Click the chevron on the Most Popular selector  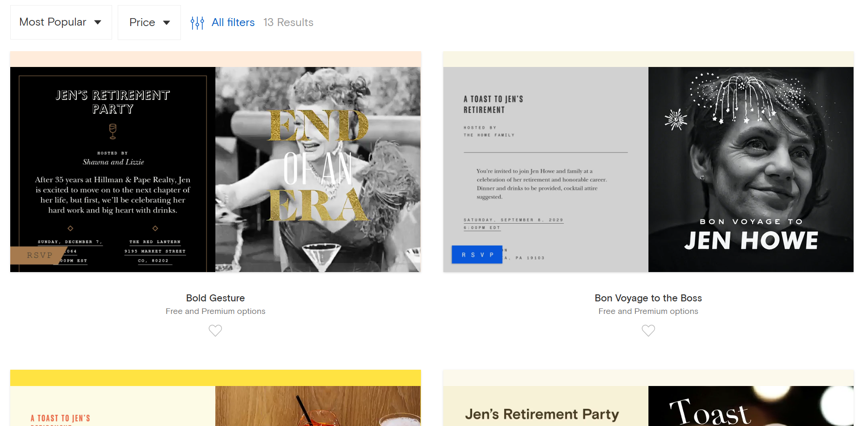tap(98, 22)
